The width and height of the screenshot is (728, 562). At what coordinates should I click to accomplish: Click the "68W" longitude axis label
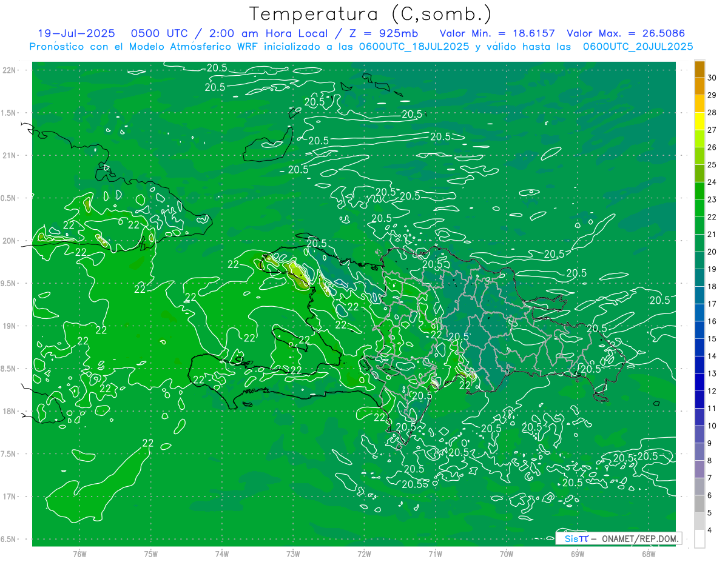point(649,554)
